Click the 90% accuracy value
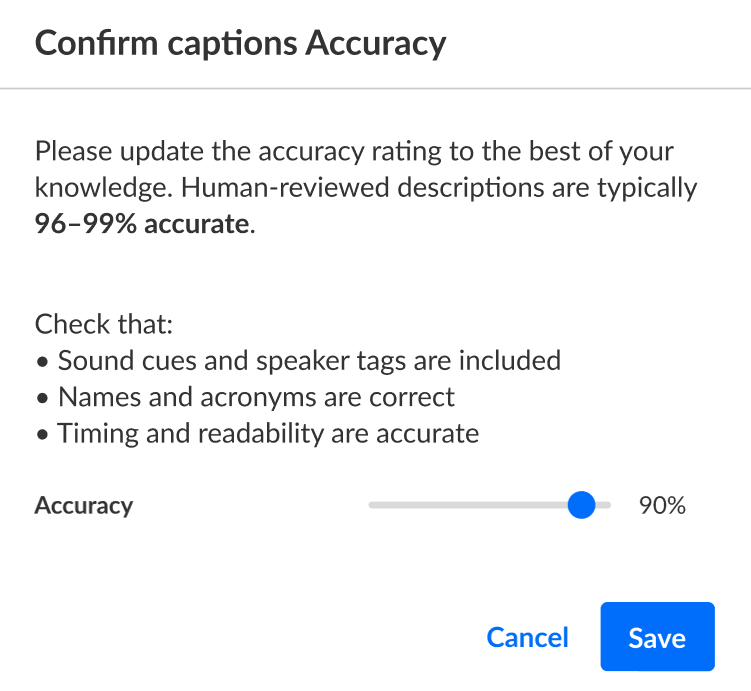 click(662, 506)
